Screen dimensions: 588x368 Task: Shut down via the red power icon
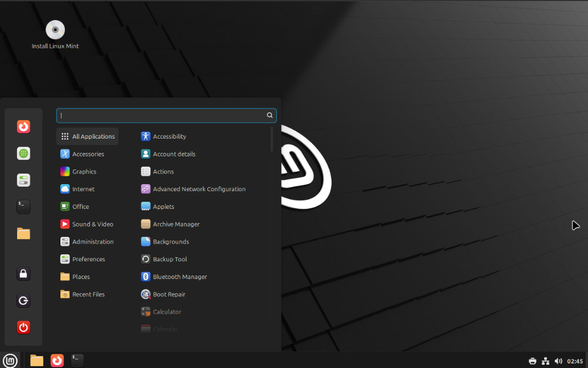(24, 328)
